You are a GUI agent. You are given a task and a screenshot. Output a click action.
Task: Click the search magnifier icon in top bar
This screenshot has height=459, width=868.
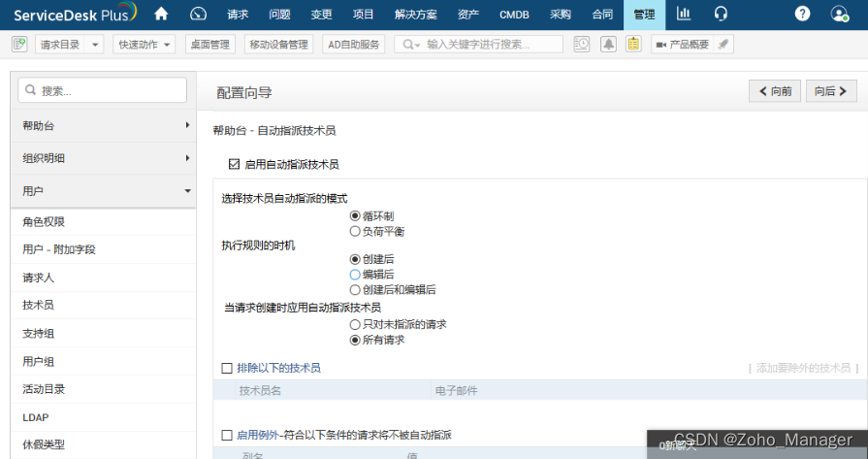(408, 45)
